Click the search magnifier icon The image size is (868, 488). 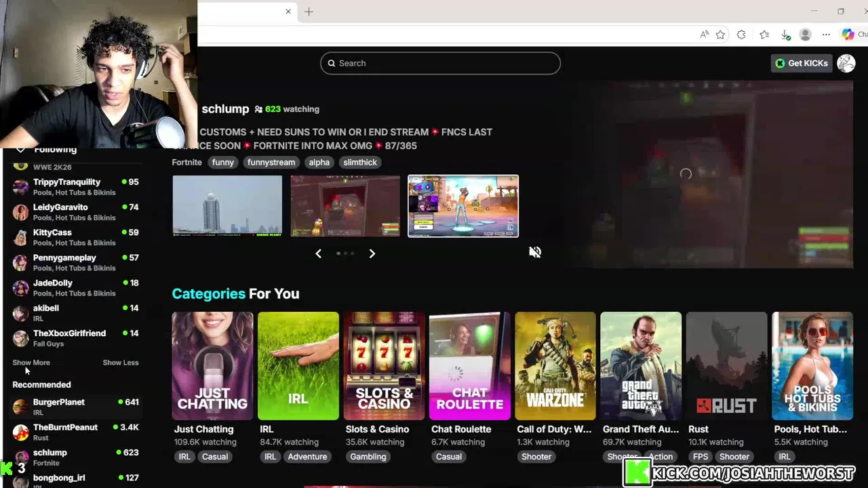click(332, 63)
